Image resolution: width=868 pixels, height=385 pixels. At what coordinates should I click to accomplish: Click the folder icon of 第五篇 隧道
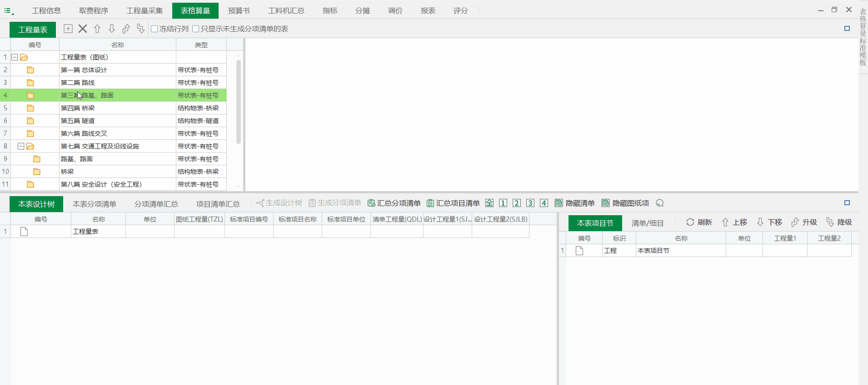pos(30,121)
